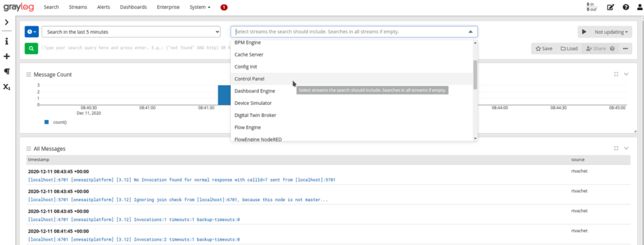Toggle the count() legend entry

point(56,122)
